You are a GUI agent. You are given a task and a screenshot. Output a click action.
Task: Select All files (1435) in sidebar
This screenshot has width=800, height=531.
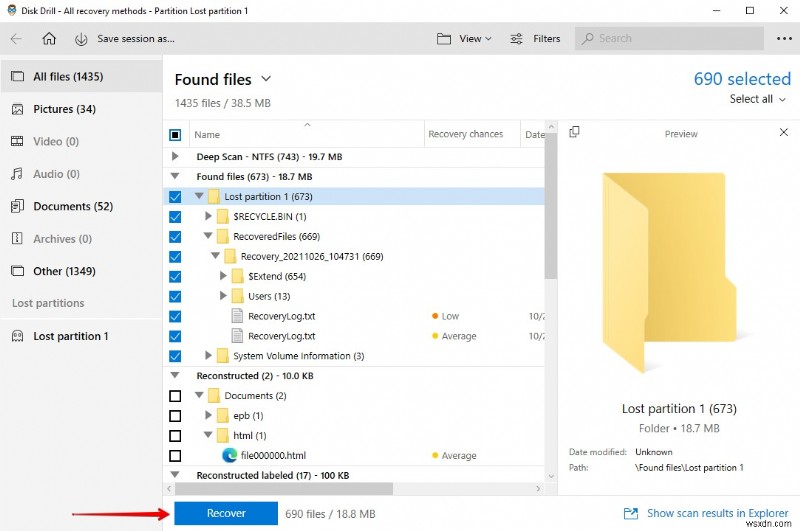click(81, 77)
